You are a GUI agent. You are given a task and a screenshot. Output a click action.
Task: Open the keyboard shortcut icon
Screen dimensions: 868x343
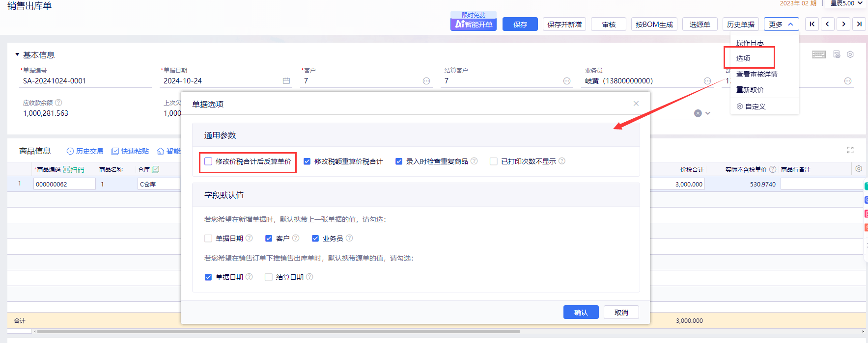click(819, 54)
